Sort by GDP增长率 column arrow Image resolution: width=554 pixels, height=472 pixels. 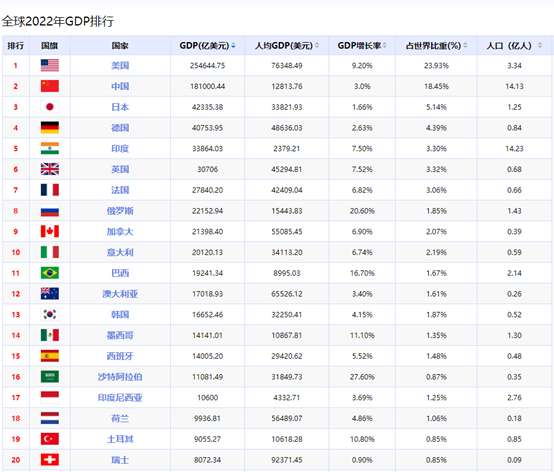384,46
